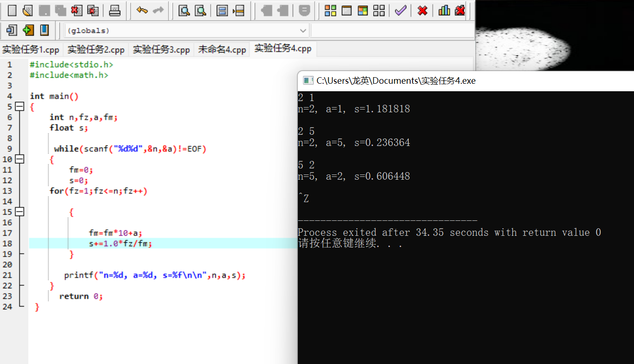Switch to the 未命名4.cpp tab

pos(222,50)
